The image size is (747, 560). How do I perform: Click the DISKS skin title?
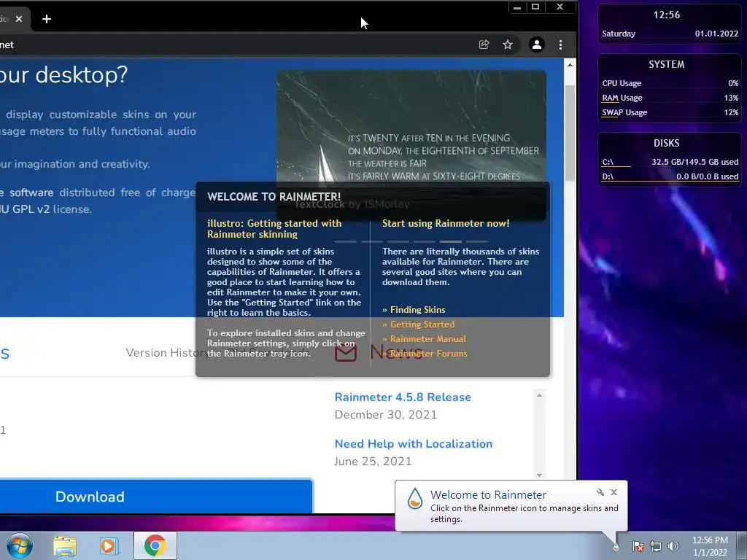[667, 144]
